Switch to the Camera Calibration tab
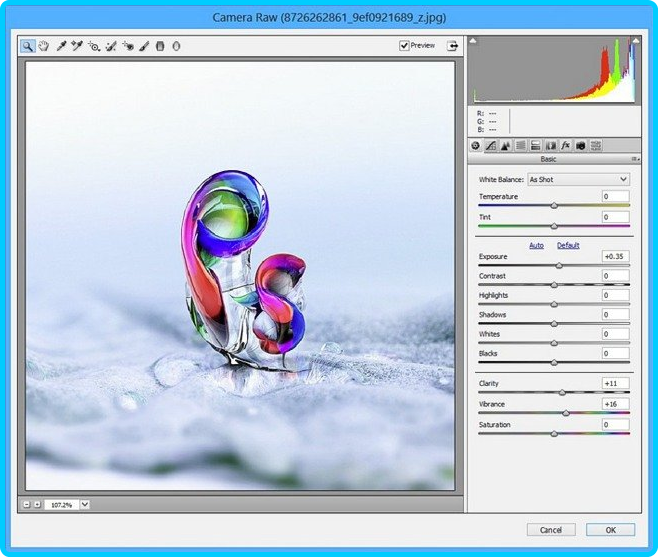The image size is (658, 557). click(581, 146)
